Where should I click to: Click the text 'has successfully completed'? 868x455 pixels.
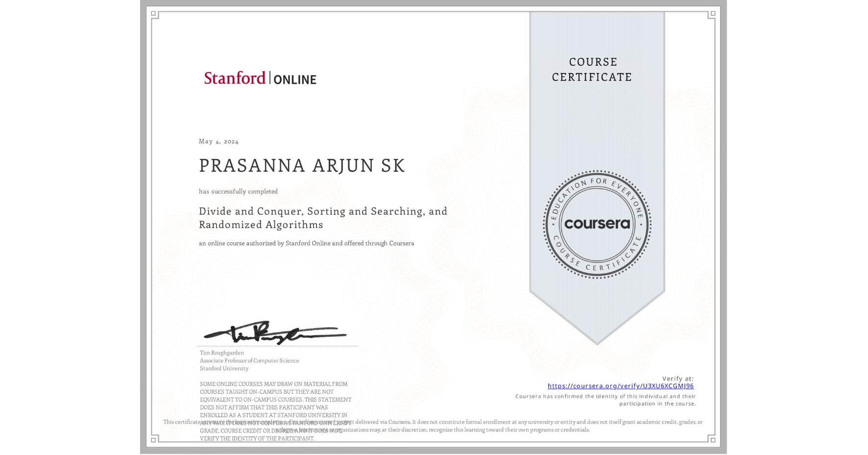click(238, 191)
